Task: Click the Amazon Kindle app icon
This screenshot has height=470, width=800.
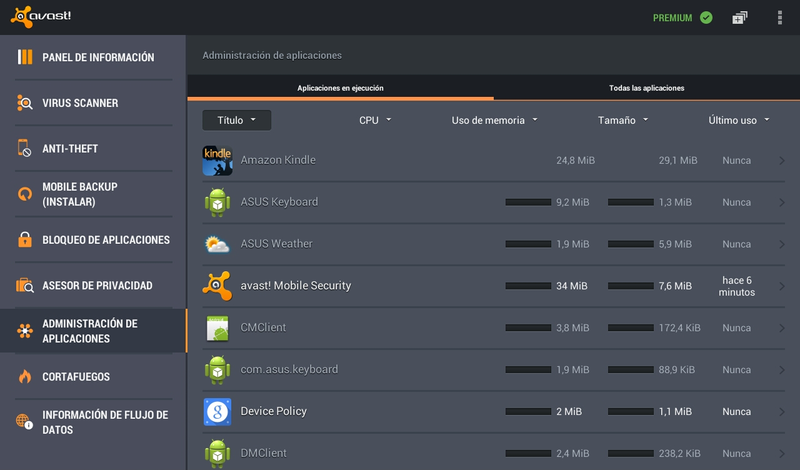Action: click(x=217, y=160)
